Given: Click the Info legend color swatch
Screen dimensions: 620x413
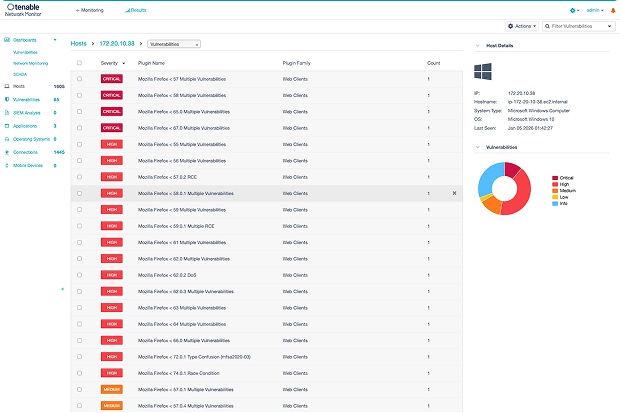Looking at the screenshot, I should pos(555,203).
